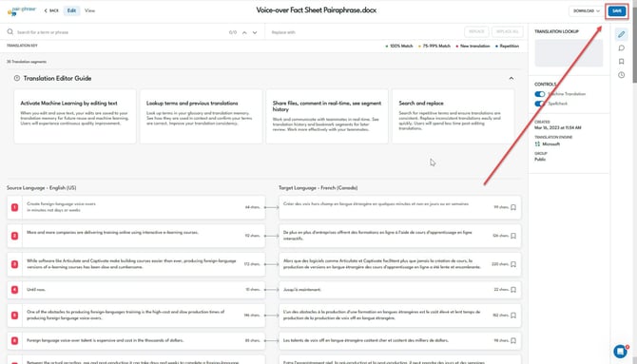Select source segment number 2 badge

coord(14,236)
